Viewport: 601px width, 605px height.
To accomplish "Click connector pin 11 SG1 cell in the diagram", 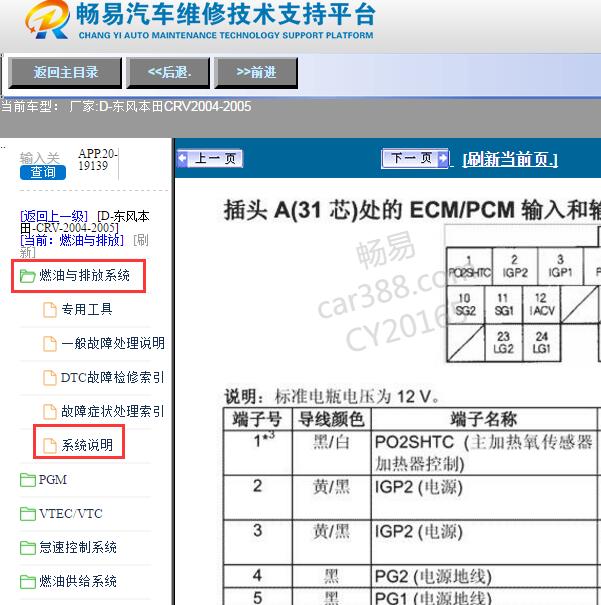I will [x=503, y=304].
